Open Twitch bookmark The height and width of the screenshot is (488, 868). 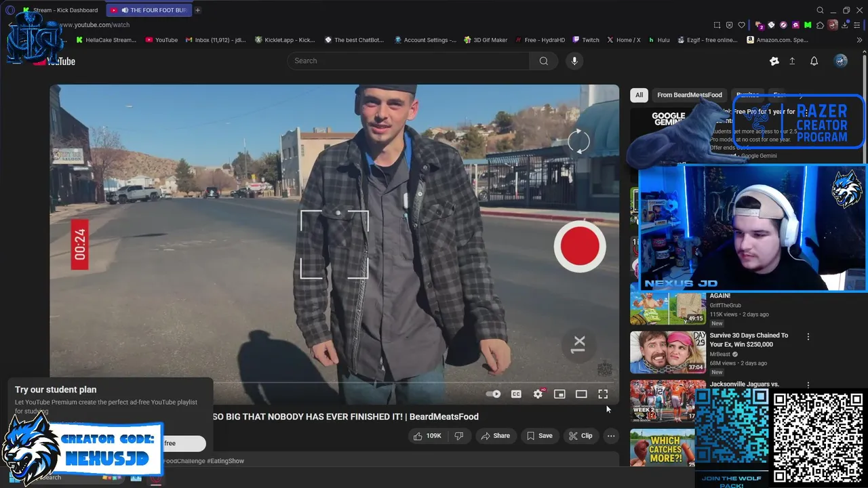[x=586, y=40]
